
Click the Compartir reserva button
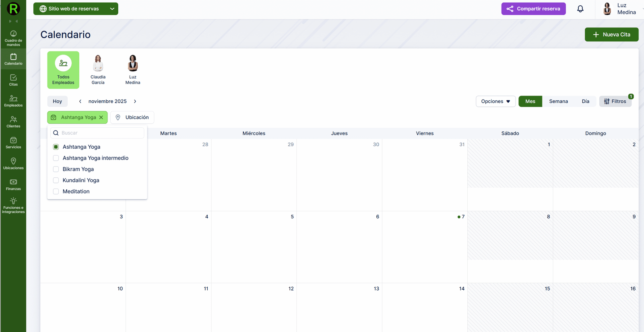pos(533,9)
